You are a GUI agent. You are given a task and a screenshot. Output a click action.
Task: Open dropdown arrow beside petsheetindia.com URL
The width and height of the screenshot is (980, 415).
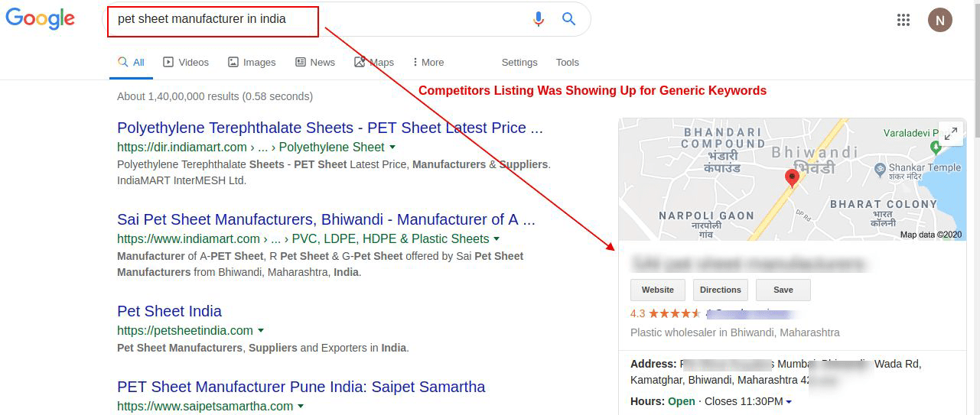261,330
